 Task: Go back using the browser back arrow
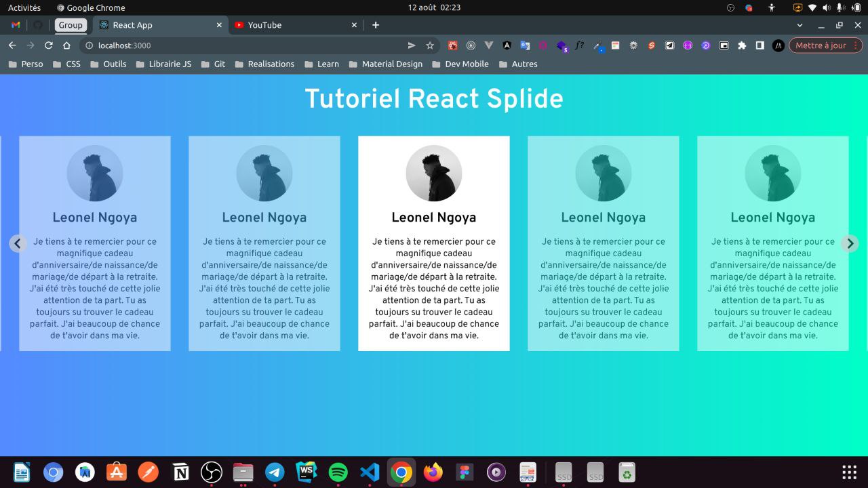tap(12, 45)
